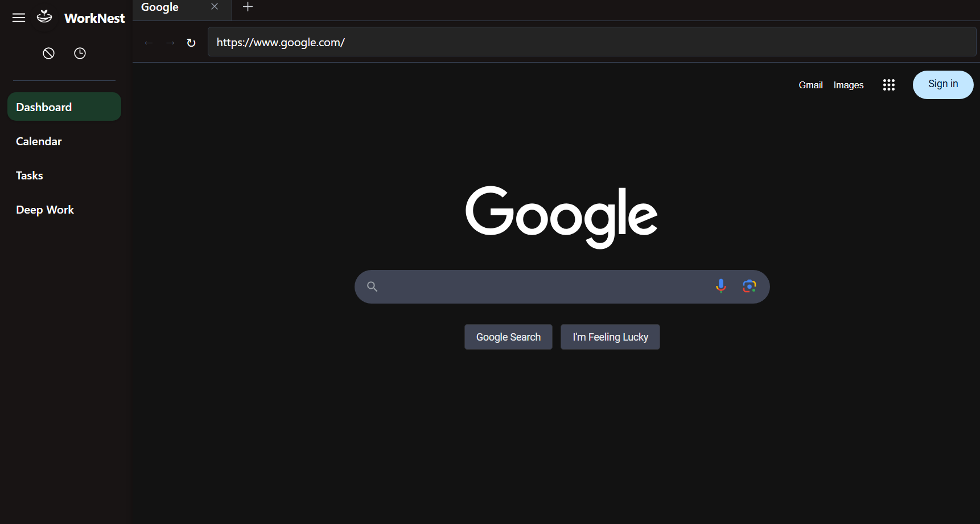Viewport: 980px width, 524px height.
Task: Click the Images link
Action: (849, 85)
